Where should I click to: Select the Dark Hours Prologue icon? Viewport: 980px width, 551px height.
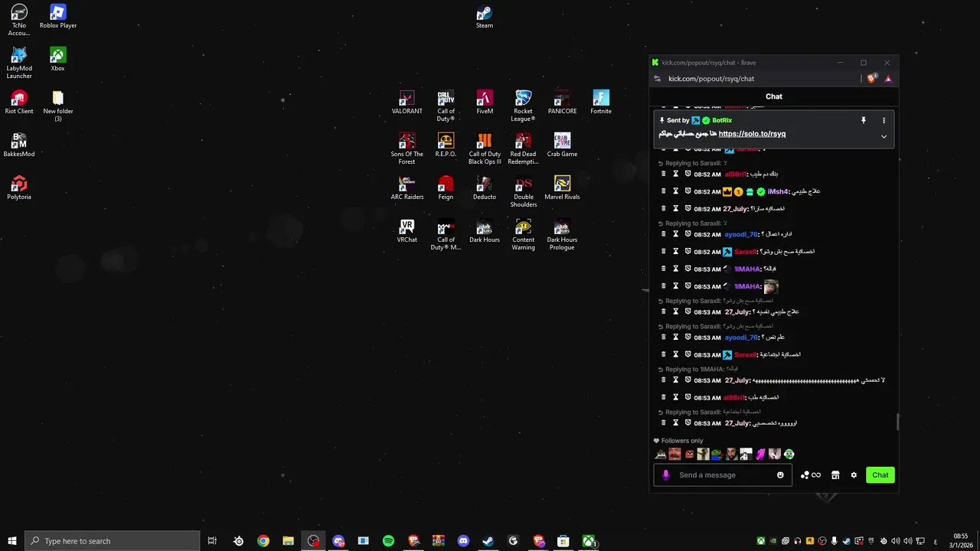point(562,234)
